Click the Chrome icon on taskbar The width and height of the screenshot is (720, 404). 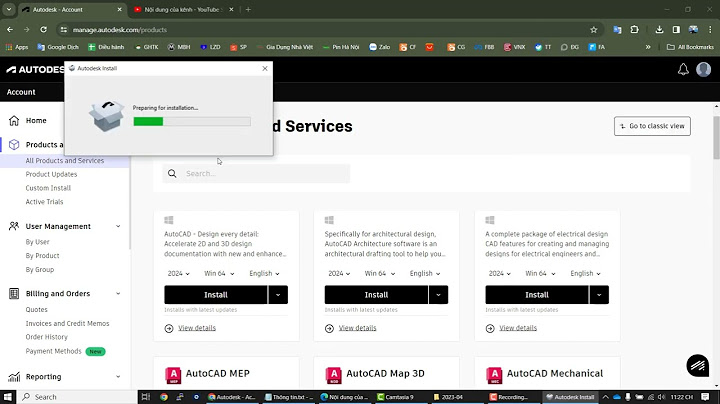[163, 397]
